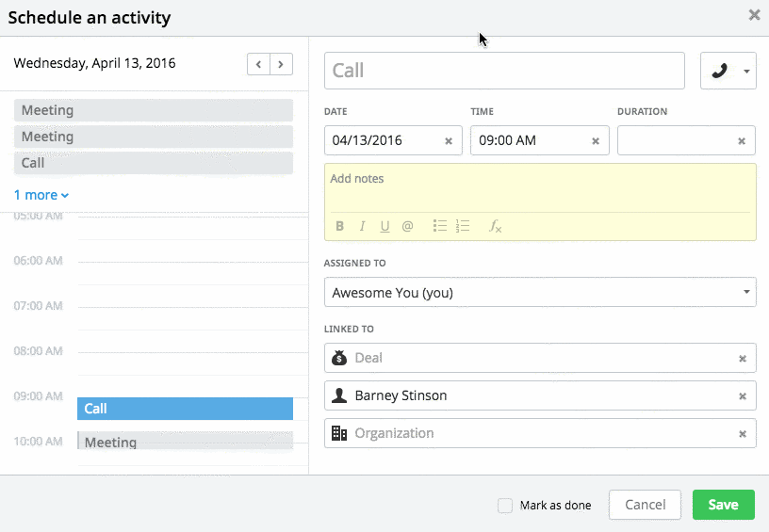Click the Save button

[x=723, y=505]
